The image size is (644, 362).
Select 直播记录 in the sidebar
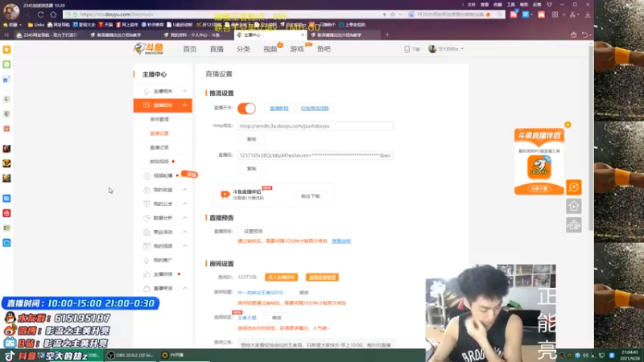(x=159, y=147)
